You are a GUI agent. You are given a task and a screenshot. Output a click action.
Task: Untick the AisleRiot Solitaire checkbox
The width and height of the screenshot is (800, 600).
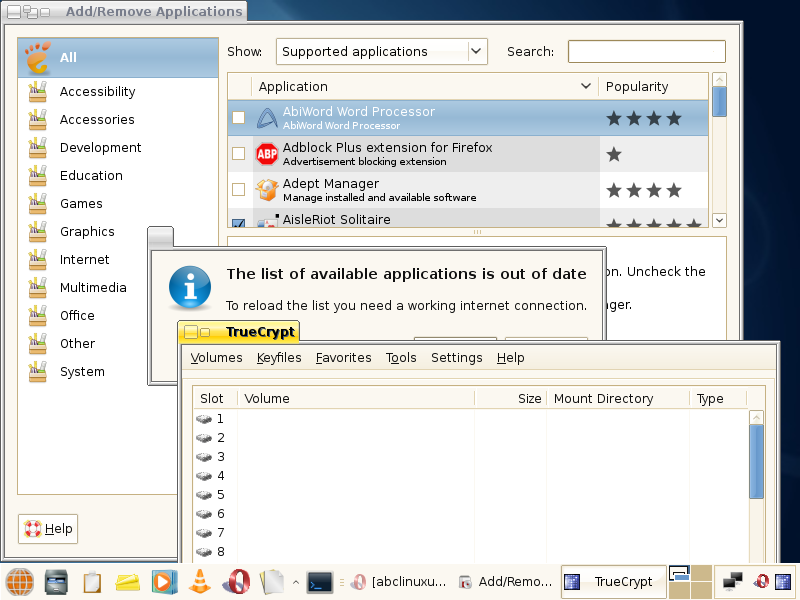pos(238,223)
